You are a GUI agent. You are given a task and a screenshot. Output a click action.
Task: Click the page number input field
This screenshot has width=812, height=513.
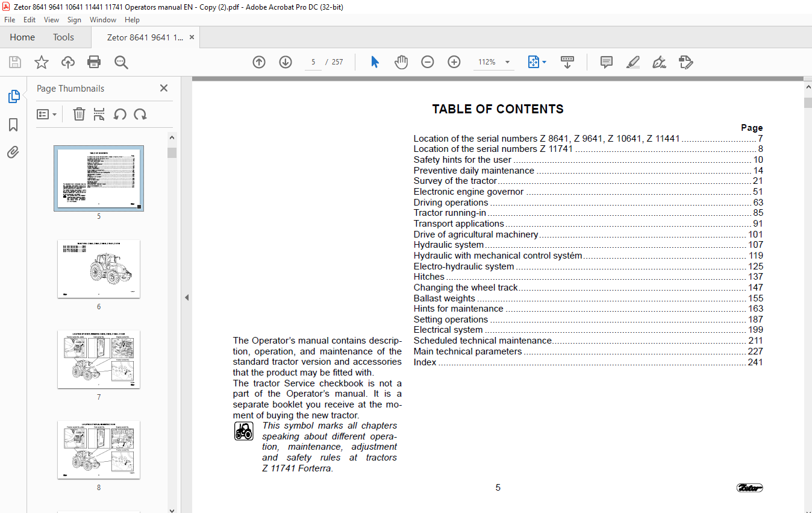(x=313, y=62)
